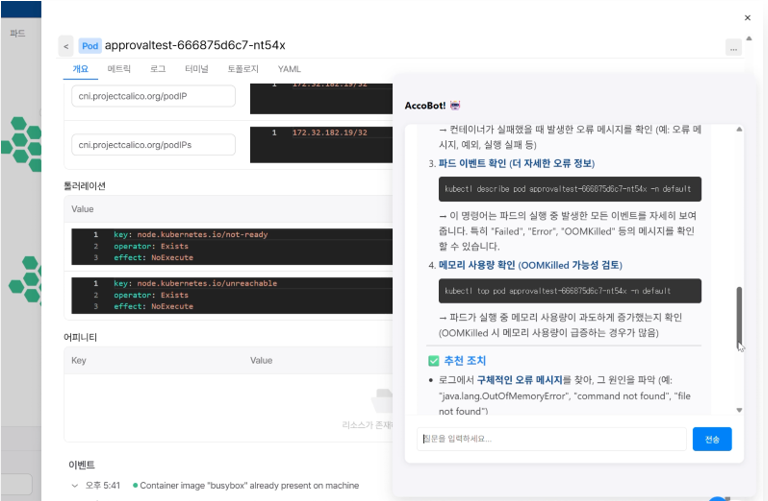Click the 메모리 사용량 확인 heading
The width and height of the screenshot is (768, 501).
pos(530,265)
